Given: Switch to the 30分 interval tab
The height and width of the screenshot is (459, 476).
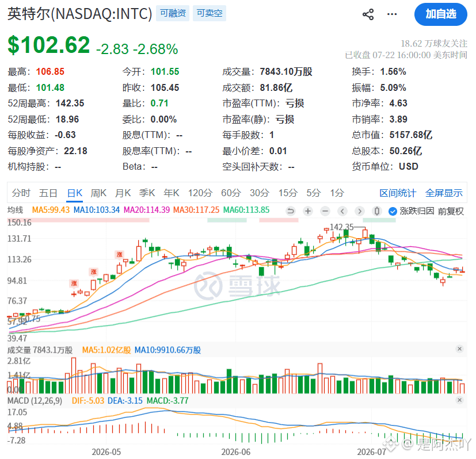Looking at the screenshot, I should pos(260,193).
